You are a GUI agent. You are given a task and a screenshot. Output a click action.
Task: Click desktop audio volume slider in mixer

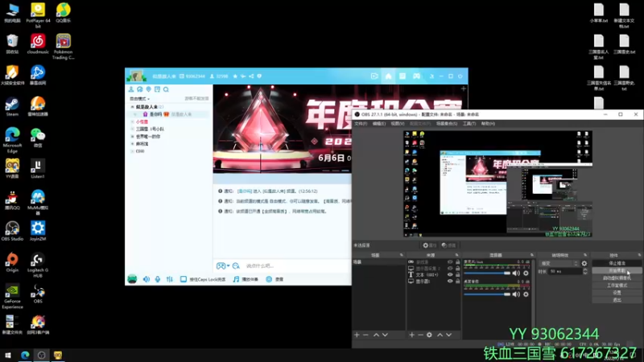[487, 294]
